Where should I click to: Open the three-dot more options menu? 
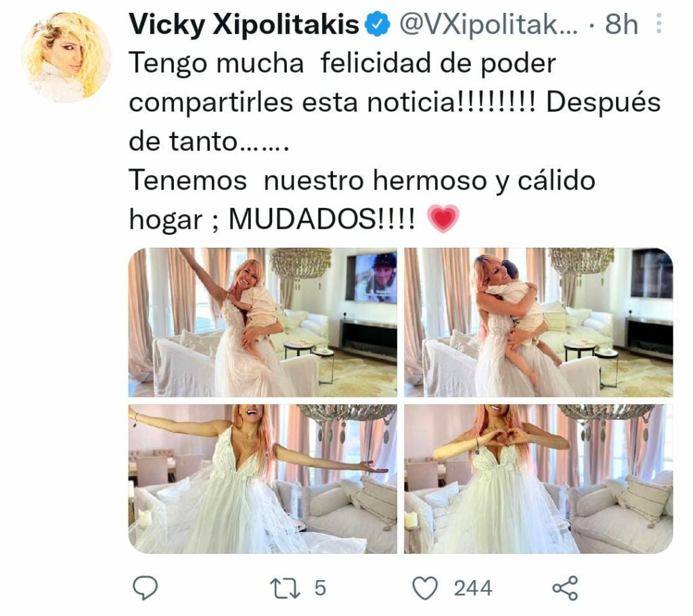click(x=658, y=24)
